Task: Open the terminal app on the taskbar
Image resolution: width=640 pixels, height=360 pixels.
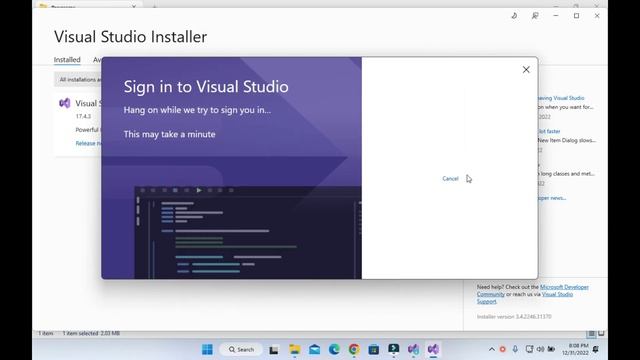Action: pyautogui.click(x=393, y=349)
